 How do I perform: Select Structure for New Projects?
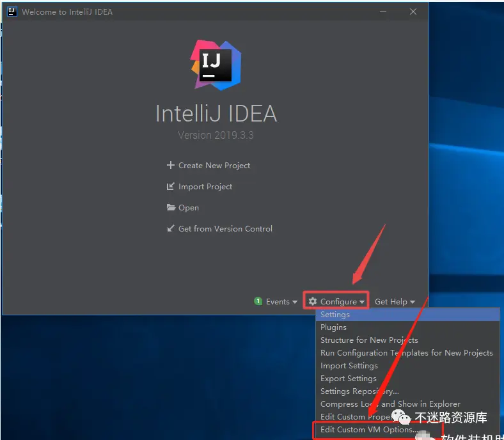[x=407, y=340]
